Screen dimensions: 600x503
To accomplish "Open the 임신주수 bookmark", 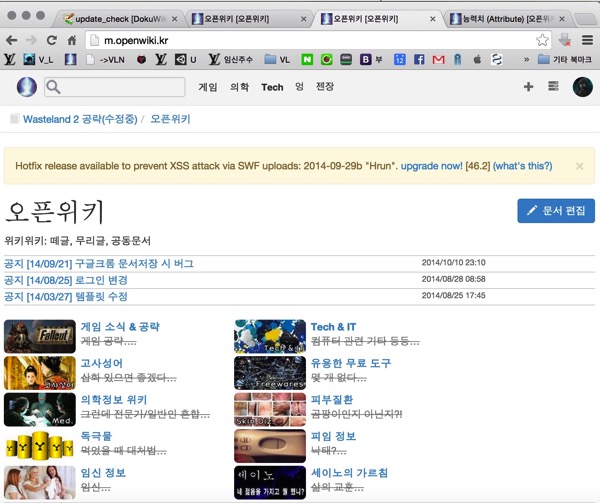I will [231, 60].
